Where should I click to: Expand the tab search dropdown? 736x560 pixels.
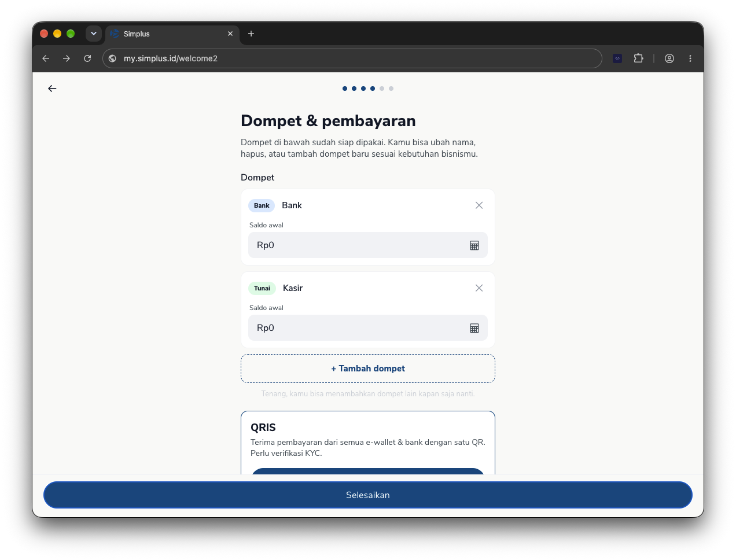[x=94, y=34]
